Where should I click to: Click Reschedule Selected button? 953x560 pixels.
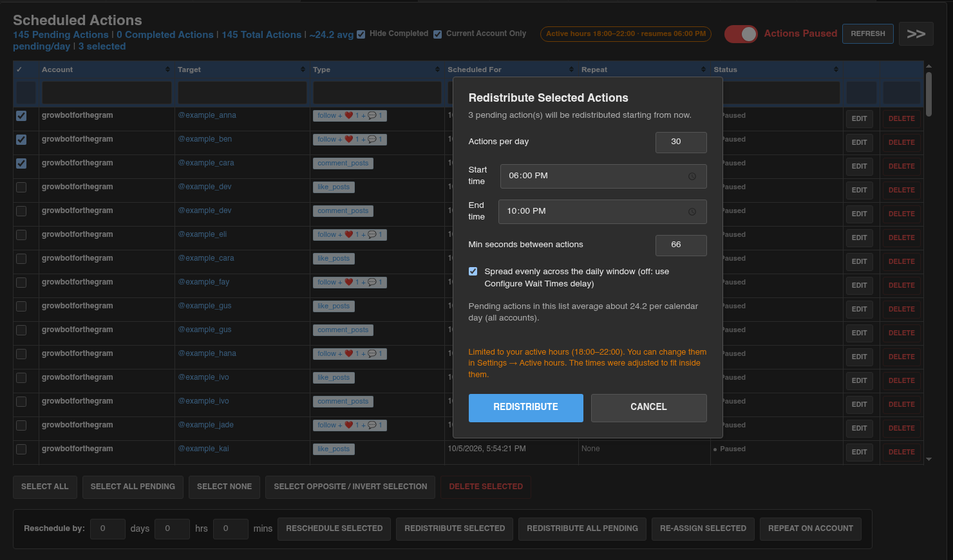point(334,529)
